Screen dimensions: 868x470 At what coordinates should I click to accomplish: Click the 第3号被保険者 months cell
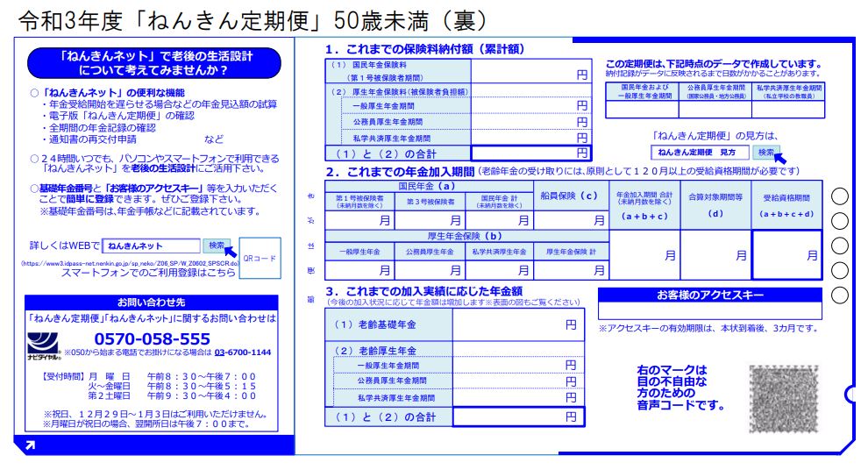pyautogui.click(x=430, y=220)
